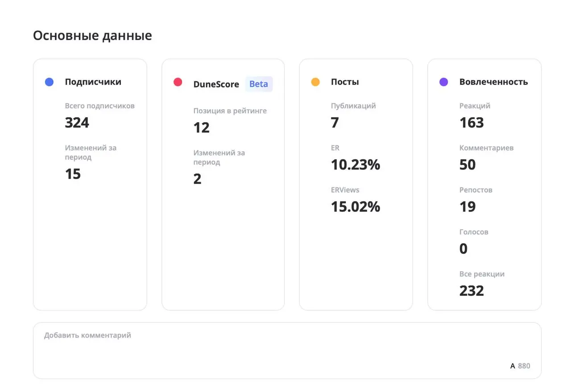Click the Репостов label
Screen dimensions: 571x392
pos(476,190)
